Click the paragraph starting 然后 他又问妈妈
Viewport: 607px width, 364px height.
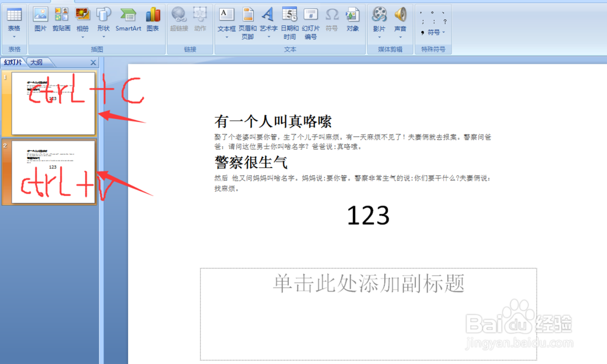click(353, 183)
